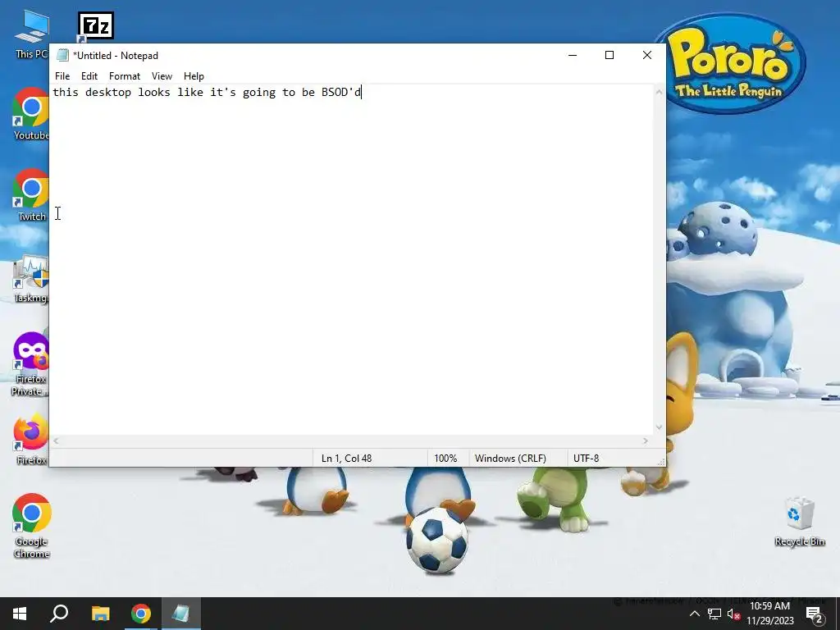
Task: Maximize the Notepad window
Action: click(x=609, y=55)
